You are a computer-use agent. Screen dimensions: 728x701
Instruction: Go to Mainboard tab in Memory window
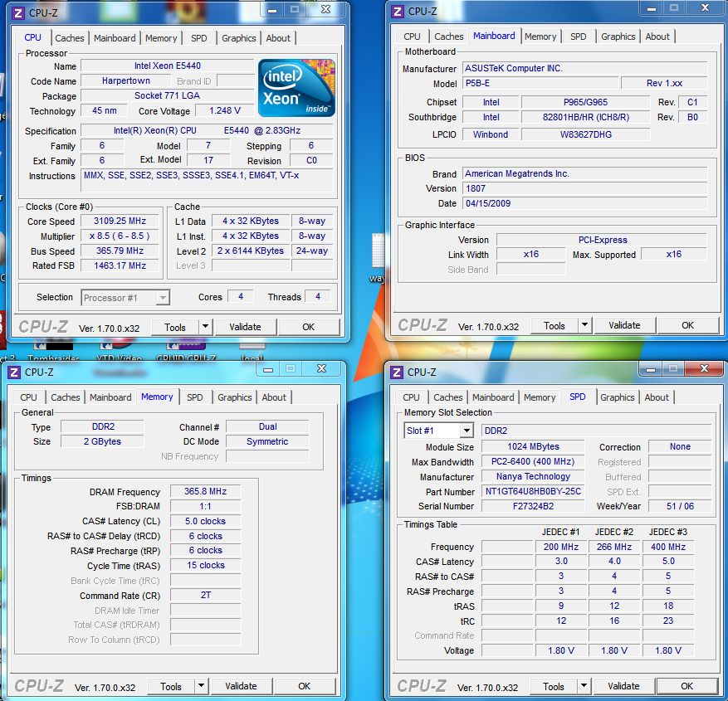click(110, 397)
